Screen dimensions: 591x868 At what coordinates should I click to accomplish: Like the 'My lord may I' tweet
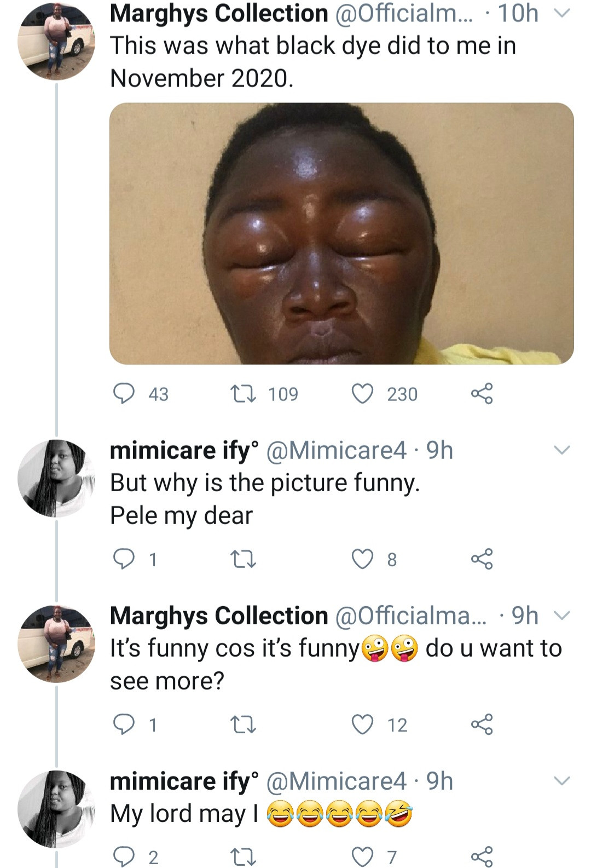(x=362, y=856)
